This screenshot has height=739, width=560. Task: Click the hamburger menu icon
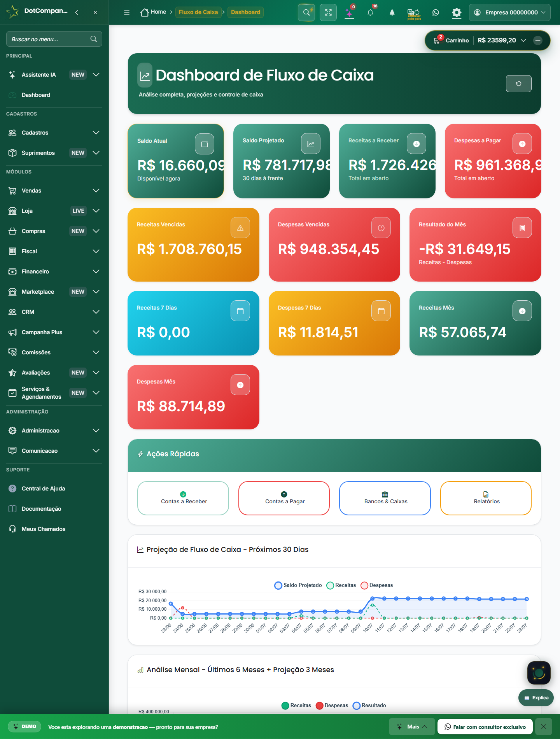click(x=127, y=12)
